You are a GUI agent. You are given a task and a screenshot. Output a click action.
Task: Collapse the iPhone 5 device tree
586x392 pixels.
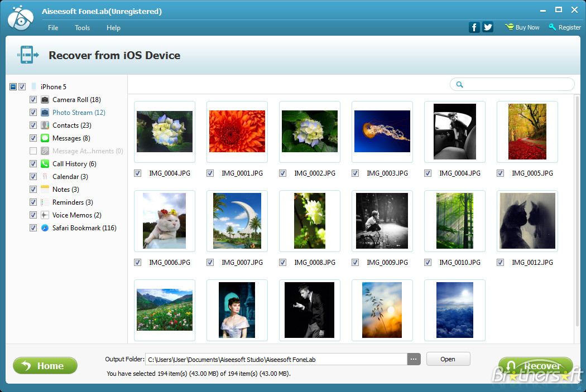tap(13, 87)
